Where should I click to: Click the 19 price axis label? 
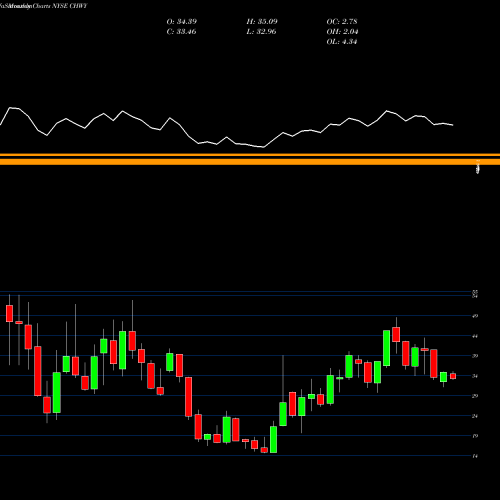pyautogui.click(x=475, y=436)
